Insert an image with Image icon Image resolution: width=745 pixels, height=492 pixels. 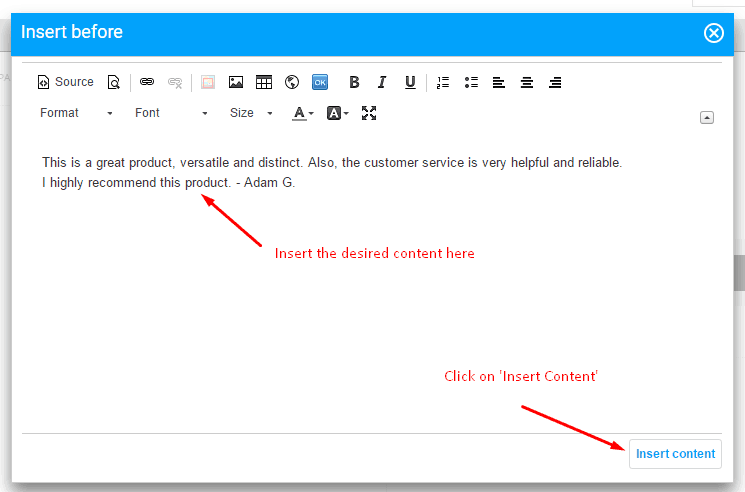tap(236, 82)
